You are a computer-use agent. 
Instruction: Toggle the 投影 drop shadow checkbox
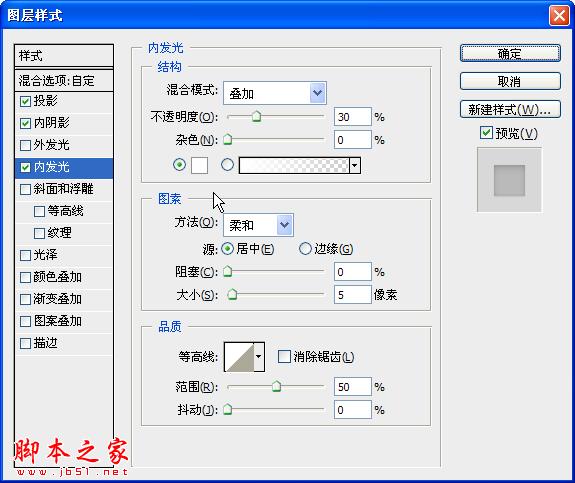coord(25,101)
